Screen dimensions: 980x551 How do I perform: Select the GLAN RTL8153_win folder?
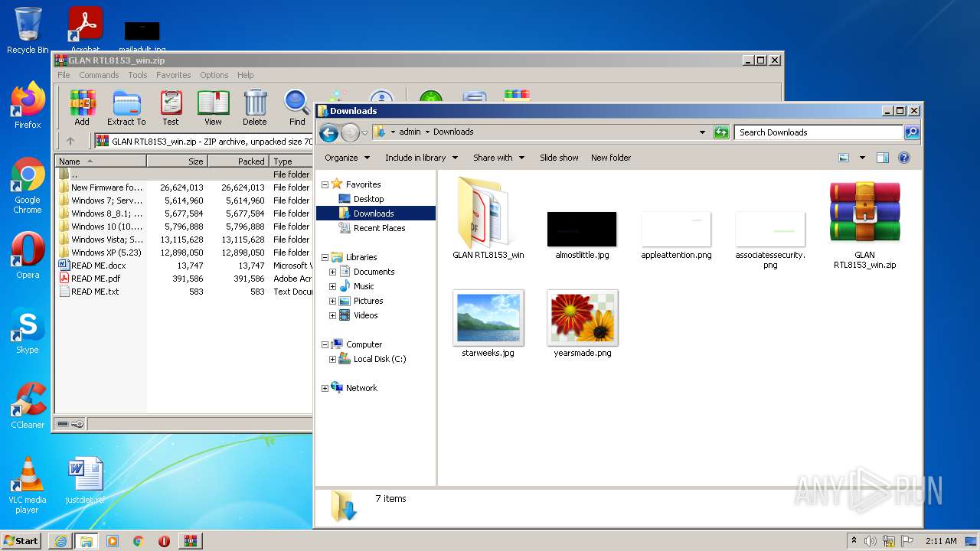coord(488,220)
